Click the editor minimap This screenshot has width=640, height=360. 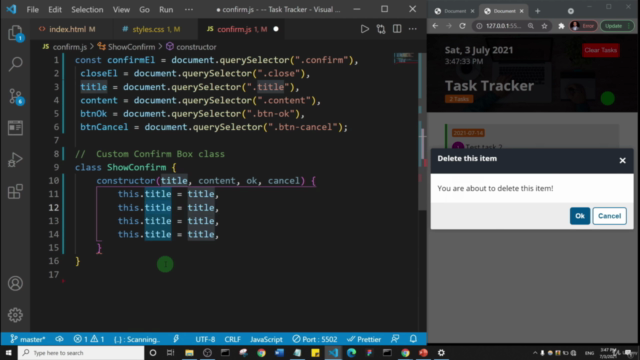point(404,58)
